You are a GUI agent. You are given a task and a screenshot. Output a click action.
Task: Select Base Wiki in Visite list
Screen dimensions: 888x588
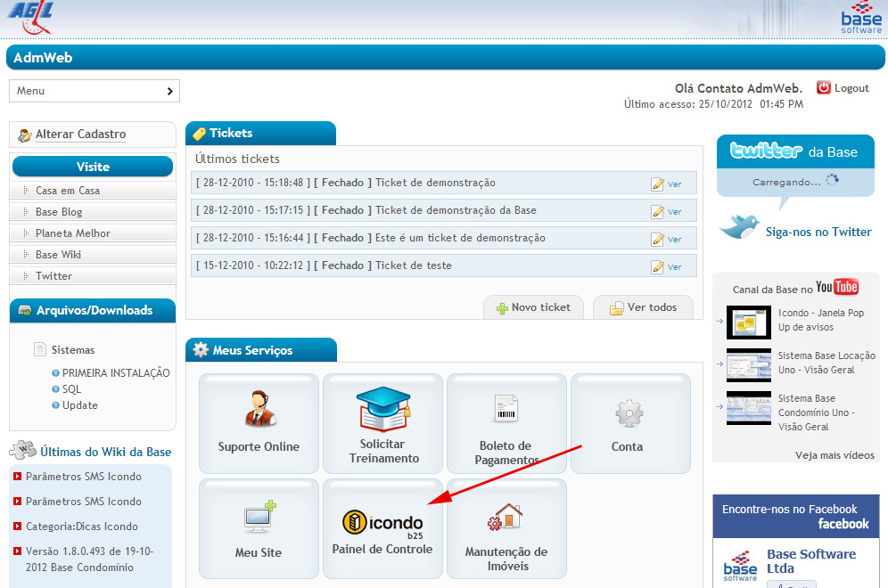[59, 255]
